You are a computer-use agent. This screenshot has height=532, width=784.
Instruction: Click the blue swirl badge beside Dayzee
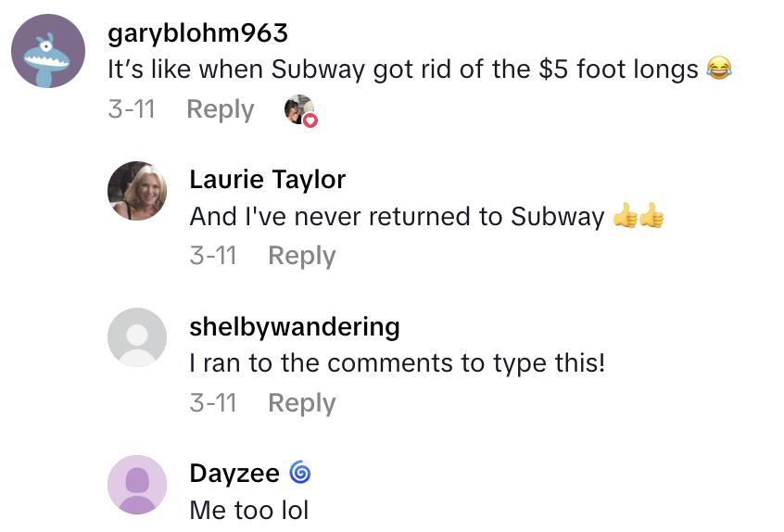pyautogui.click(x=299, y=474)
